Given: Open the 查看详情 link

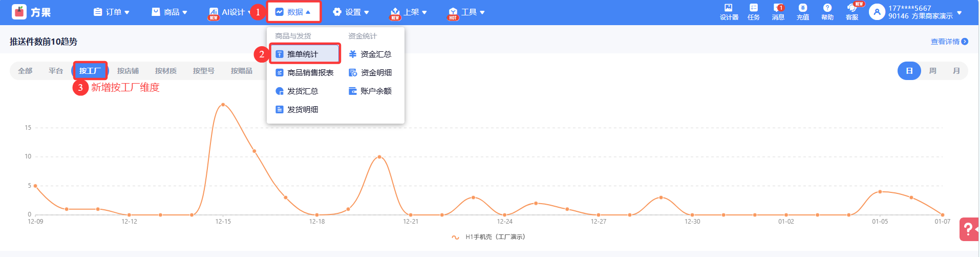Looking at the screenshot, I should point(945,42).
